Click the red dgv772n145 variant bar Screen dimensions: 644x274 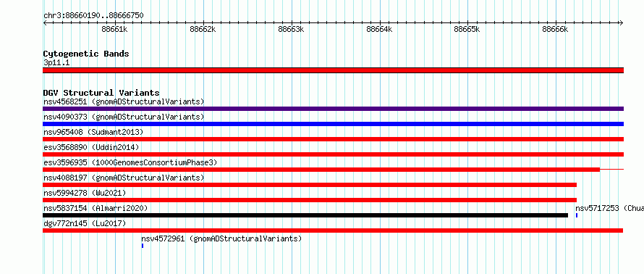(x=333, y=231)
